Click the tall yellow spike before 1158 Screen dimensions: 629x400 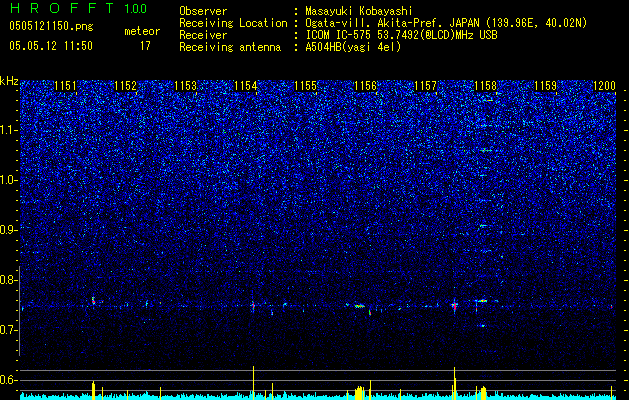(x=455, y=383)
